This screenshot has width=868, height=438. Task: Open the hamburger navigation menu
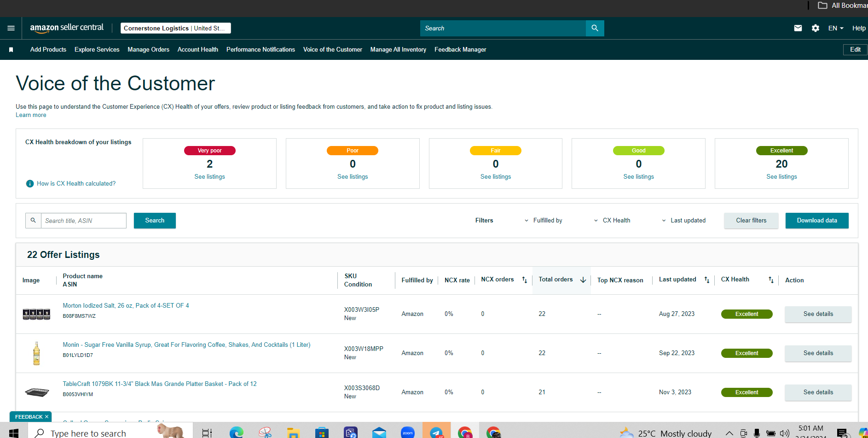click(x=11, y=28)
